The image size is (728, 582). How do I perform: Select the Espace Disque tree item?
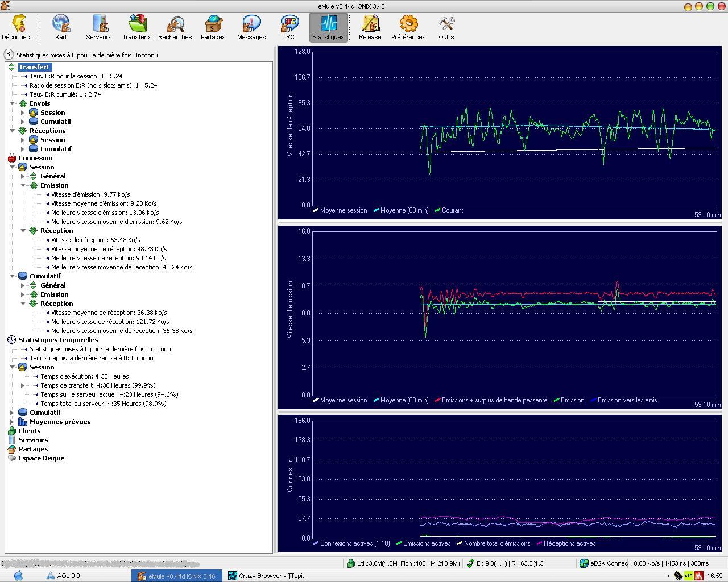42,458
